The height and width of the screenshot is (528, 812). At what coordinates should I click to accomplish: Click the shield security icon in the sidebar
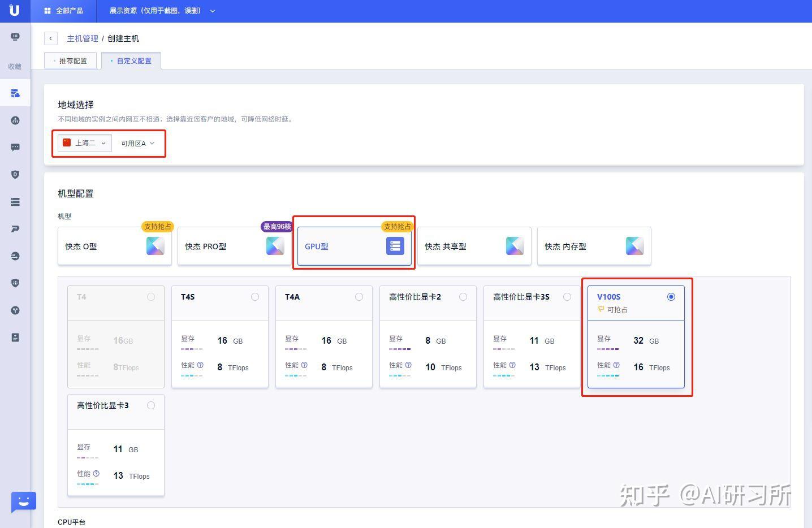click(15, 174)
